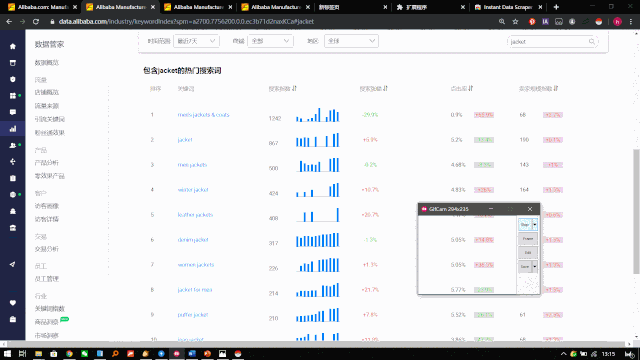Image resolution: width=640 pixels, height=360 pixels.
Task: Open the chat message icon in sidebar
Action: click(13, 112)
